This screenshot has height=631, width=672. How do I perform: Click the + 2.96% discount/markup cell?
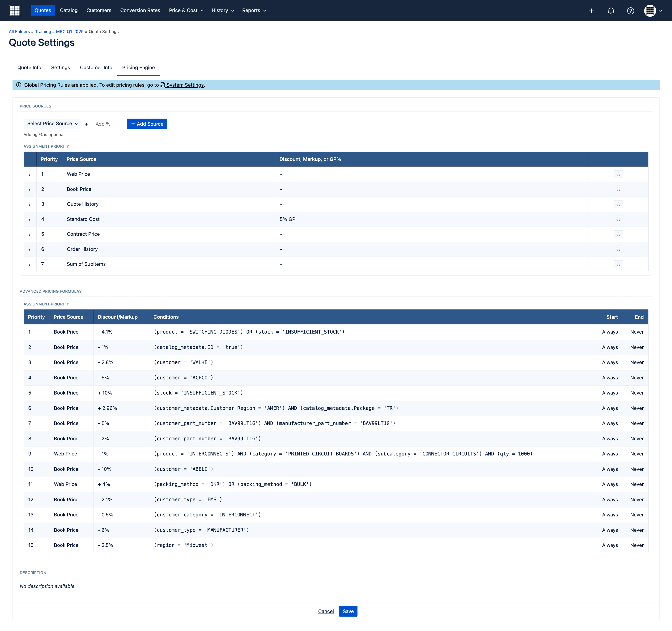121,408
